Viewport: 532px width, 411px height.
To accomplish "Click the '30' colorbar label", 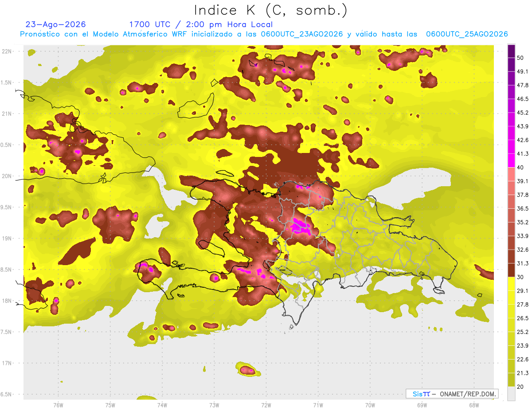I will [x=520, y=277].
